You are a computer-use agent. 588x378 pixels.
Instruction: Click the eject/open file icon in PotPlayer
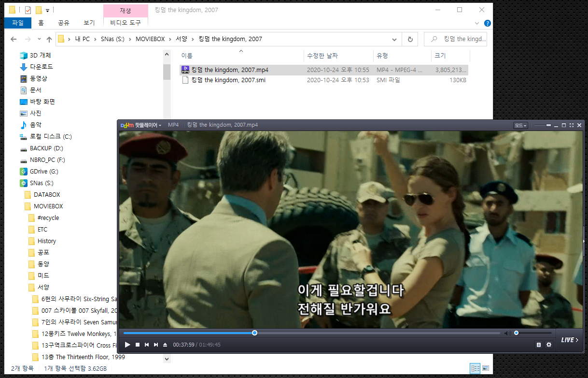click(165, 345)
